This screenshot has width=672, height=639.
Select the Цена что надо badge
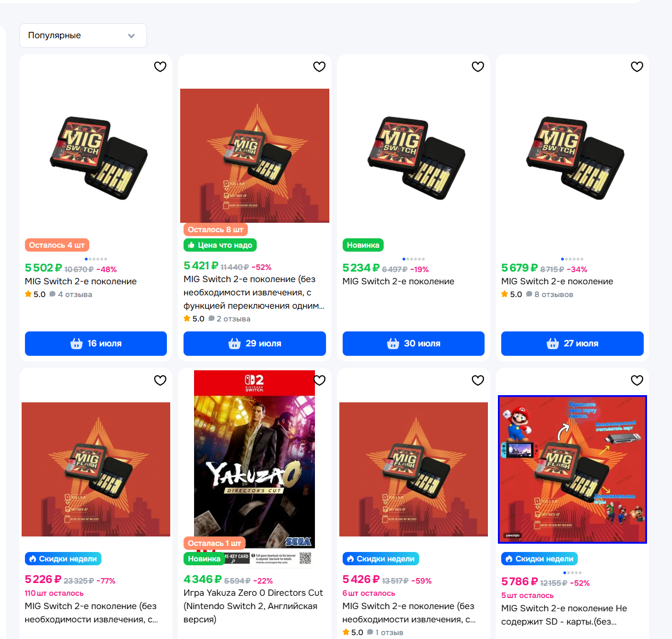[x=220, y=245]
